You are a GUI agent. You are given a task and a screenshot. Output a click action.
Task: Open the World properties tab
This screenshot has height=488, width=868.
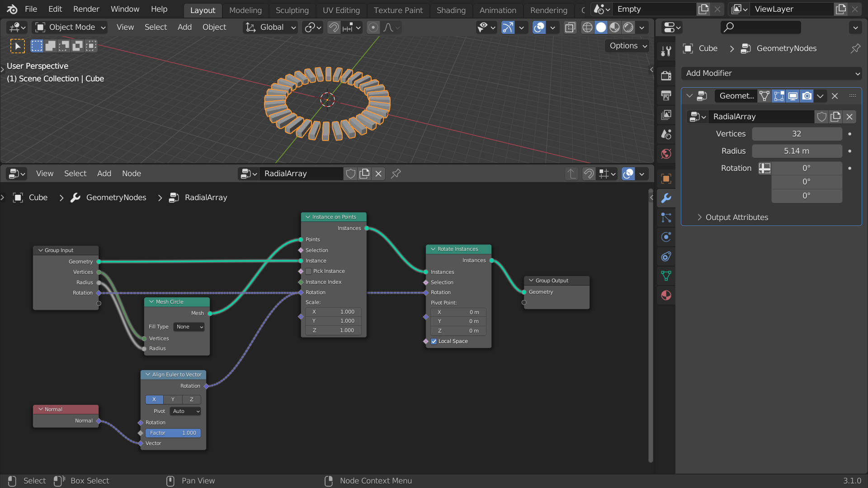tap(666, 154)
